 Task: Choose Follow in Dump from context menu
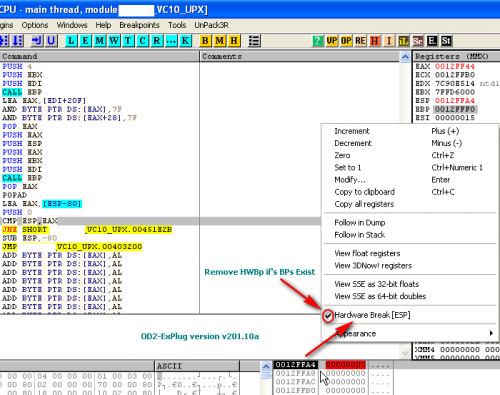coord(360,222)
